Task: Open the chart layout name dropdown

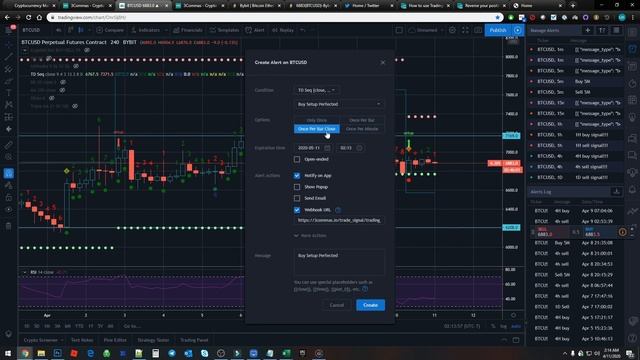Action: pos(427,30)
